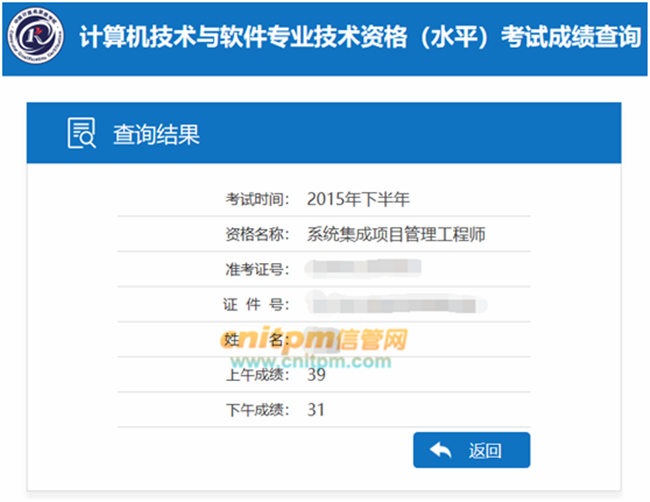Viewport: 650px width, 502px height.
Task: Select the afternoon score 31
Action: point(317,410)
